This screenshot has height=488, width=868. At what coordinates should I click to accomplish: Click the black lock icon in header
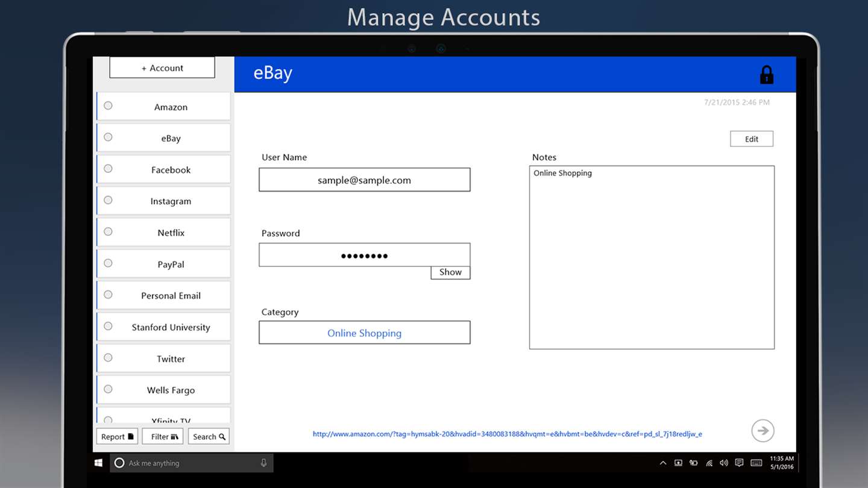pyautogui.click(x=766, y=74)
